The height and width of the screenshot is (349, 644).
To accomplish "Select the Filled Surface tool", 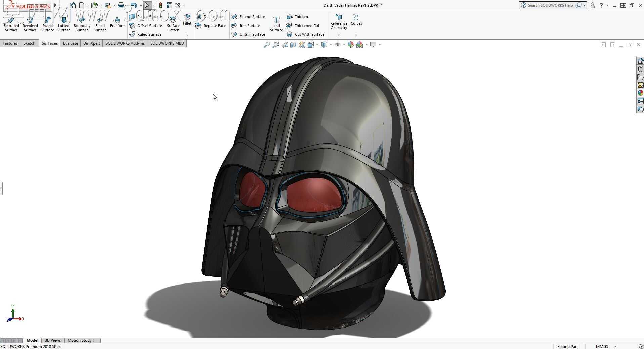I will (100, 24).
